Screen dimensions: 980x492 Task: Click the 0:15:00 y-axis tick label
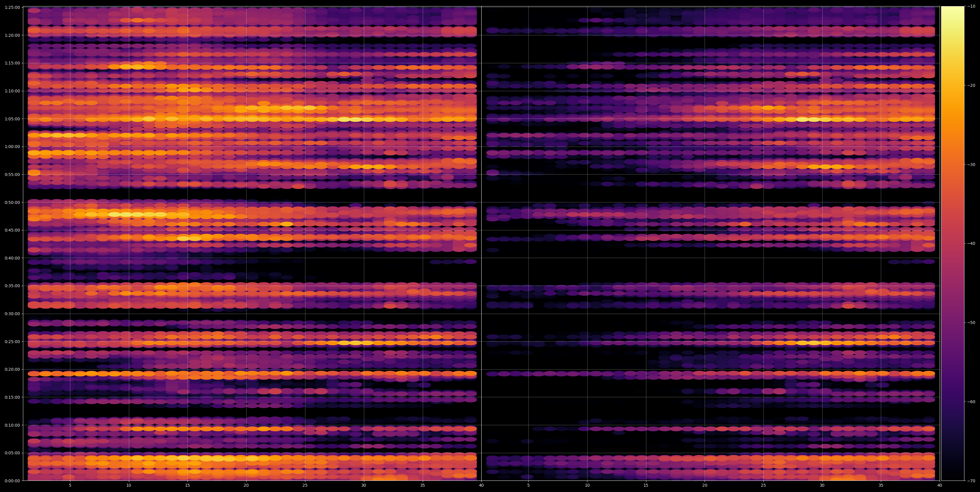12,397
